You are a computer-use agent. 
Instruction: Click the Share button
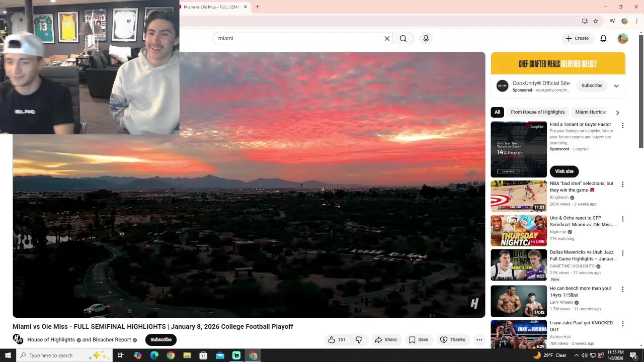click(386, 340)
